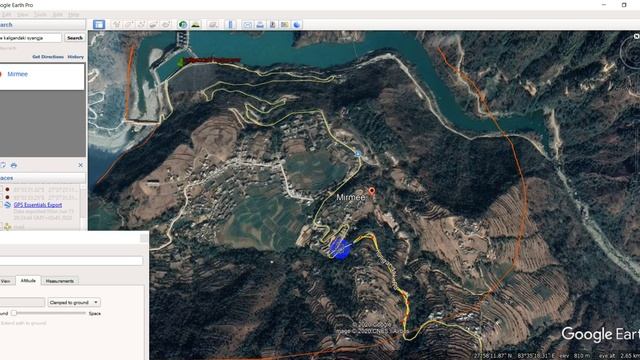Open the GPS Essentials Export link
Image resolution: width=640 pixels, height=360 pixels.
pyautogui.click(x=38, y=205)
